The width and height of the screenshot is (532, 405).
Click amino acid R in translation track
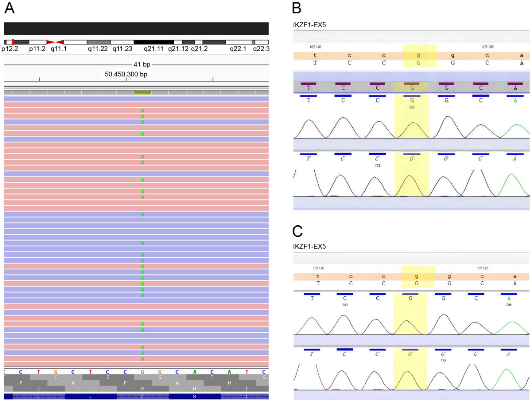pos(143,389)
